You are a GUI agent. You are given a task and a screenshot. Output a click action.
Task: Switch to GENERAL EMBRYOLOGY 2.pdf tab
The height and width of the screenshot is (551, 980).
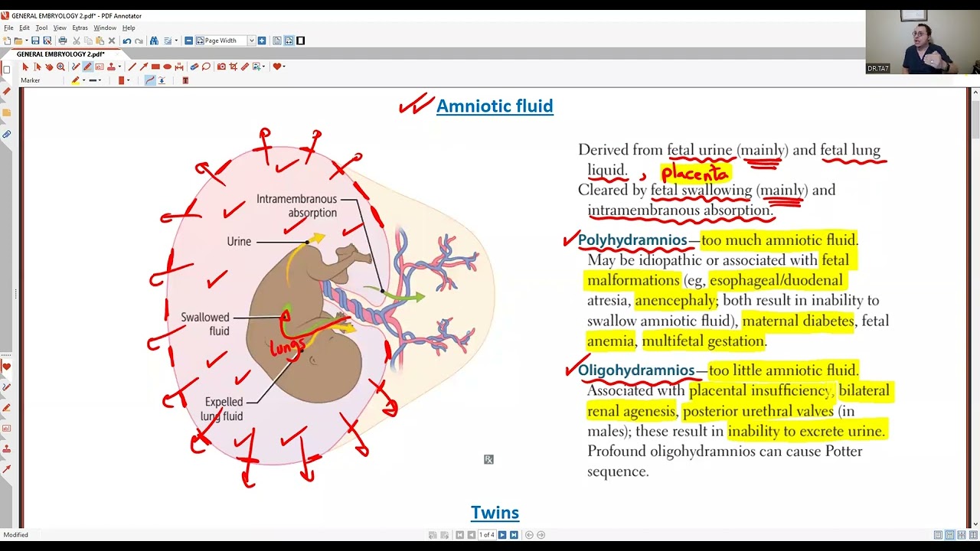[x=60, y=54]
